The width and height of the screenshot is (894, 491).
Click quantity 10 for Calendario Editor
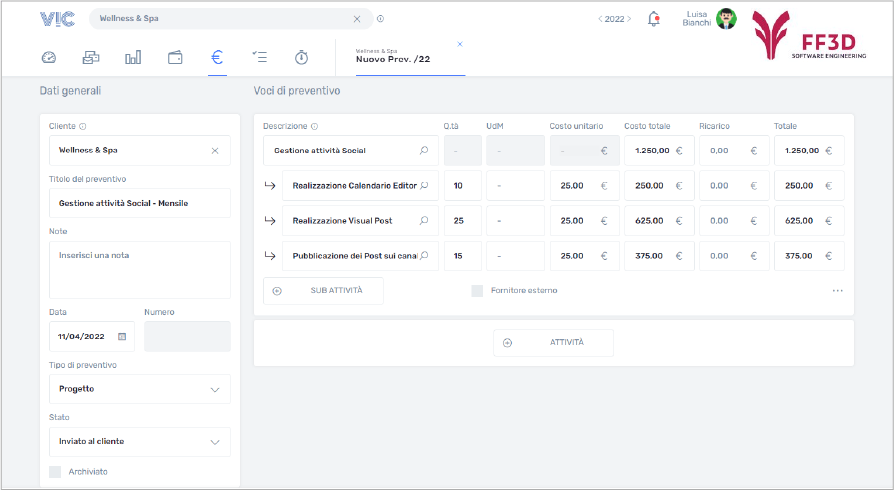pos(463,185)
